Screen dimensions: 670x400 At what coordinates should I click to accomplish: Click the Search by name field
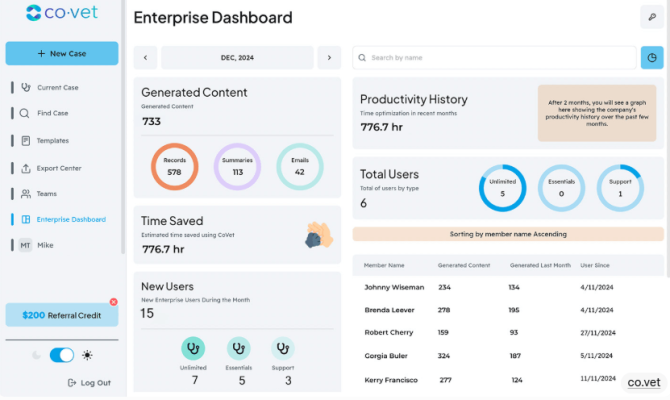point(495,58)
